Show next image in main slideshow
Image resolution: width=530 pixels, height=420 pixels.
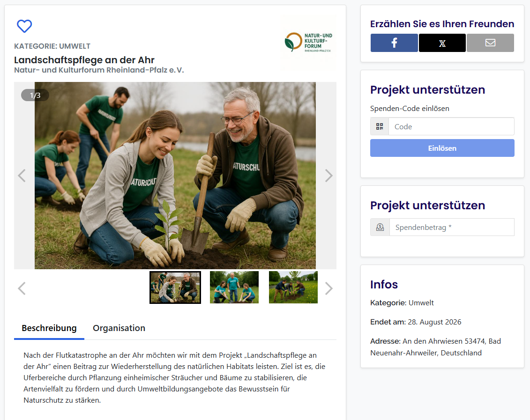(328, 176)
